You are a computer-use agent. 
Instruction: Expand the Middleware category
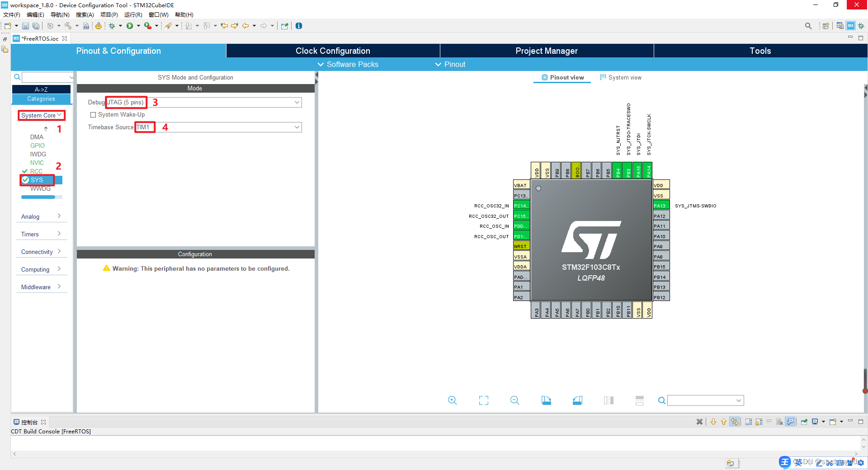pos(41,287)
